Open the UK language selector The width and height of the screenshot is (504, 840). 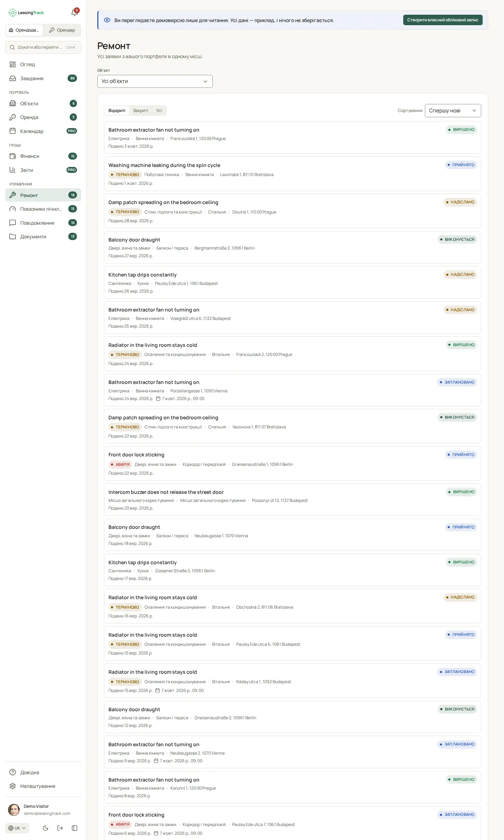pyautogui.click(x=17, y=828)
